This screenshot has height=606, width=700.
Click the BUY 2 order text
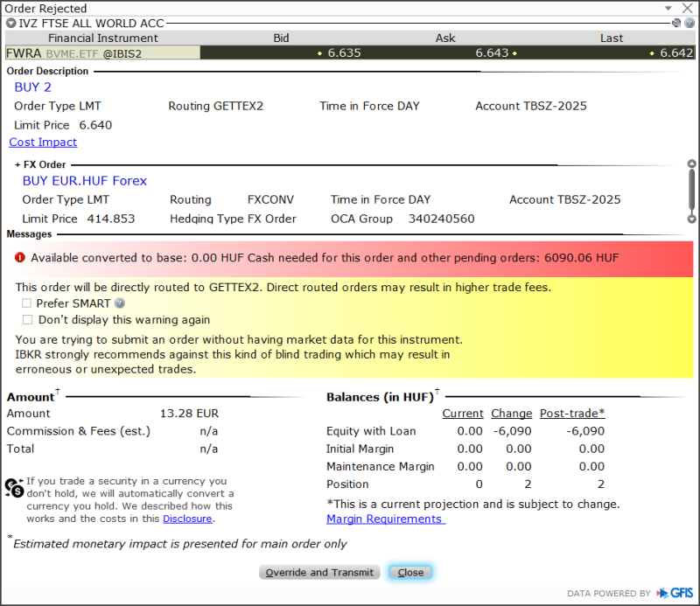[x=33, y=87]
